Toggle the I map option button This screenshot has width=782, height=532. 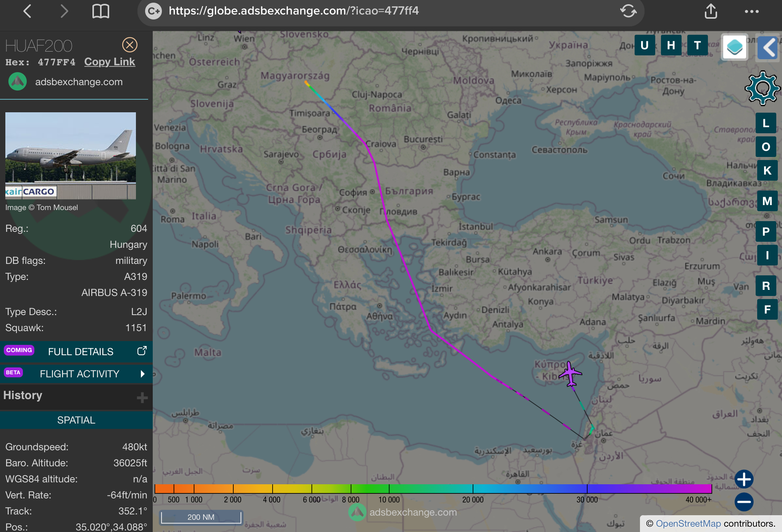point(767,255)
